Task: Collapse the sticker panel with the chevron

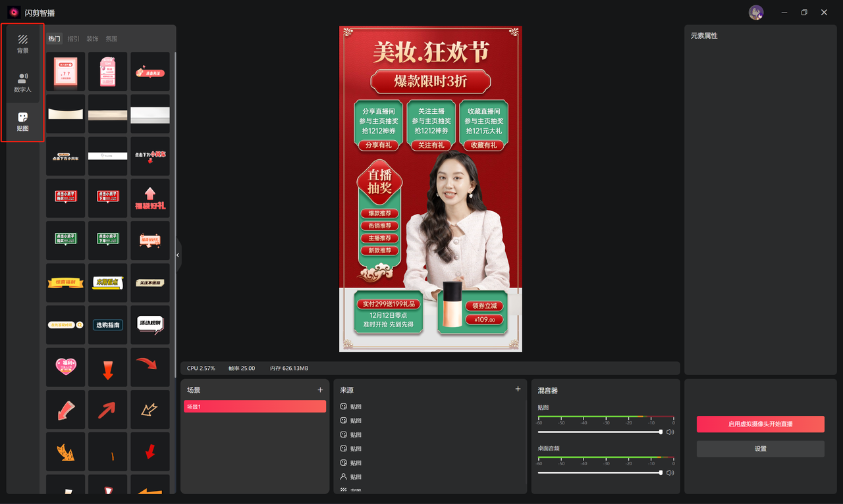Action: click(x=177, y=255)
